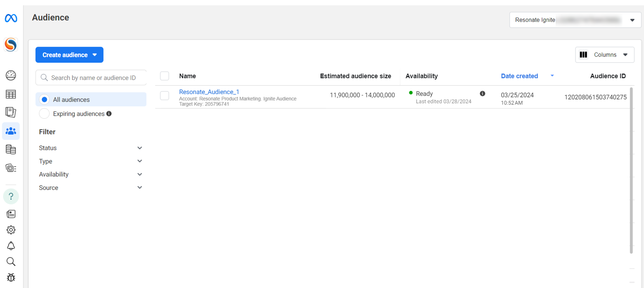Click the Target Key: 205796741 text
This screenshot has width=644, height=288.
pyautogui.click(x=204, y=104)
